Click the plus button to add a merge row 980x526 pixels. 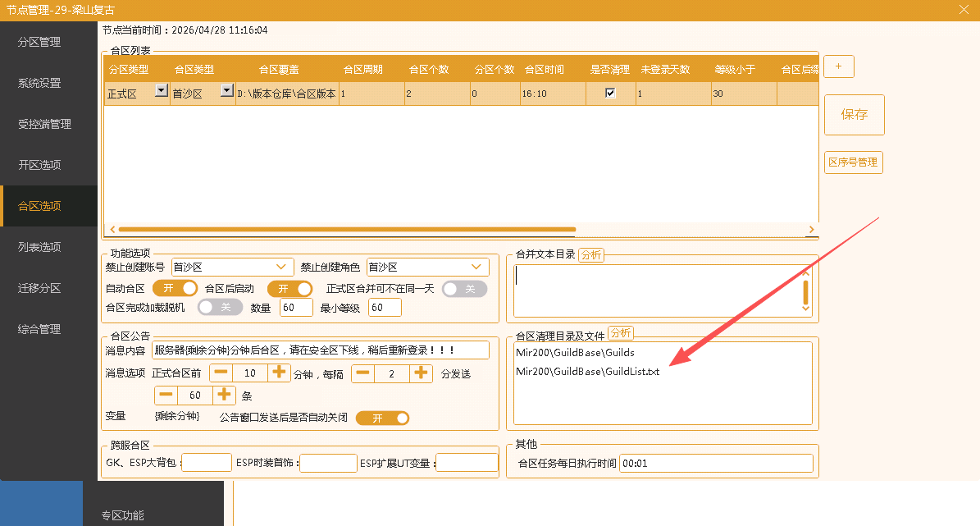coord(839,66)
